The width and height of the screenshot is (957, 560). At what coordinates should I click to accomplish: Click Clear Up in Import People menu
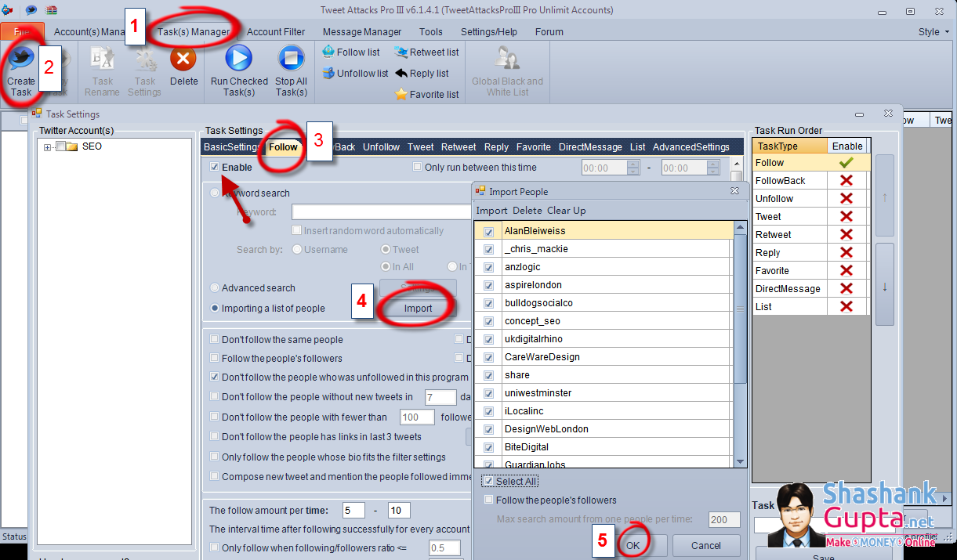coord(567,211)
